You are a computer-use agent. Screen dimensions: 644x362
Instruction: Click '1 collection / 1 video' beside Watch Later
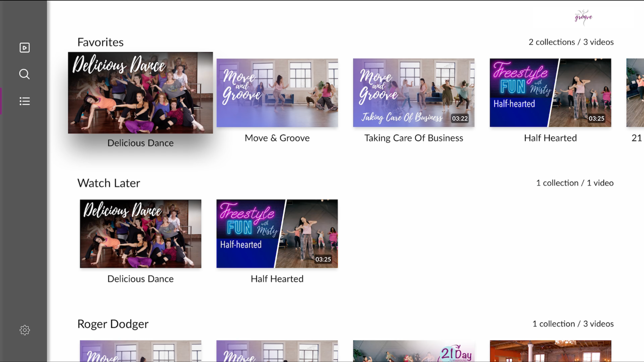[575, 183]
